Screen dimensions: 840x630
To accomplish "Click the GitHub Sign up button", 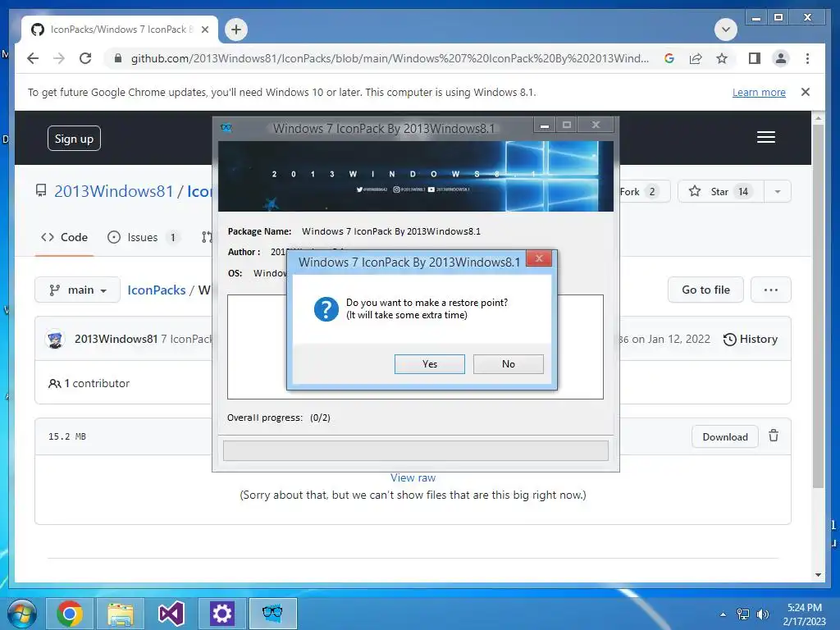I will pyautogui.click(x=74, y=139).
